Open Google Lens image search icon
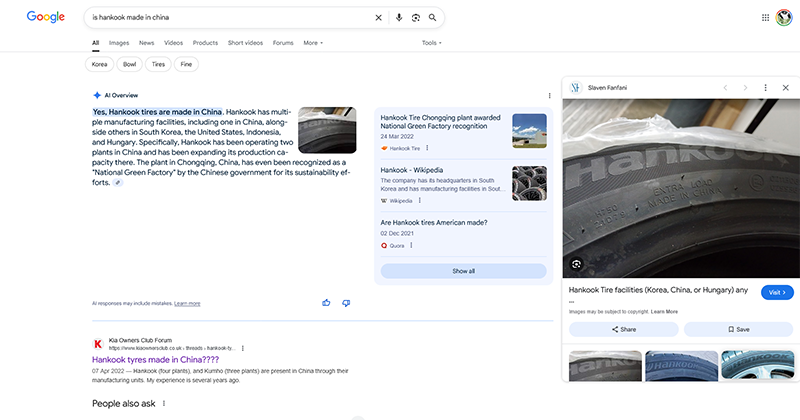800x420 pixels. [416, 17]
